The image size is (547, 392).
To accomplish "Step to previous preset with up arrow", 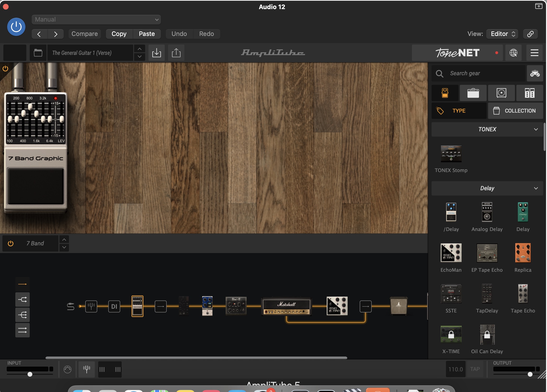I will [140, 49].
